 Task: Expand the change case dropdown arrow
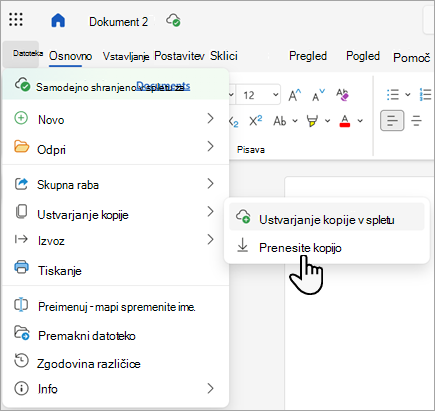[295, 121]
